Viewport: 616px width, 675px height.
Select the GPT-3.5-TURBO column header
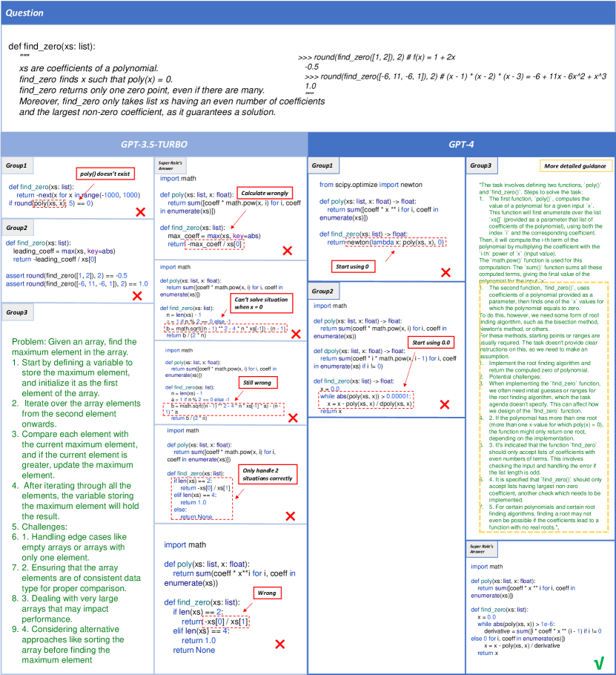coord(154,144)
